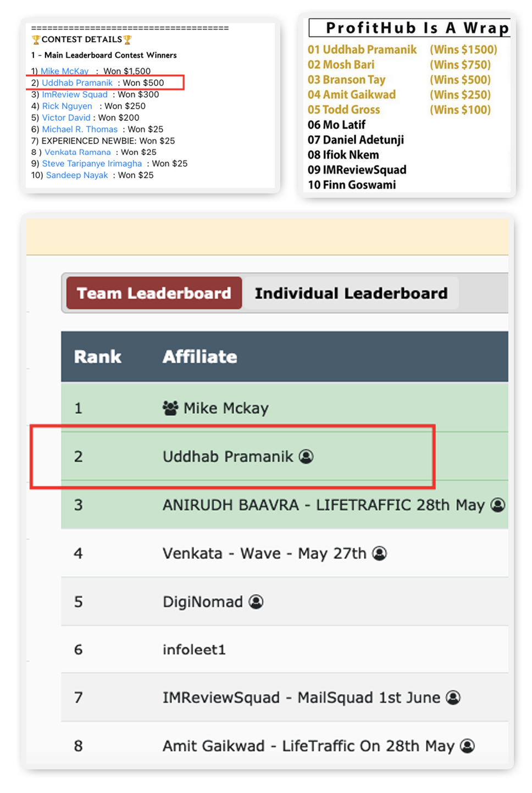Switch to the Team Leaderboard tab
The width and height of the screenshot is (532, 793).
point(154,293)
